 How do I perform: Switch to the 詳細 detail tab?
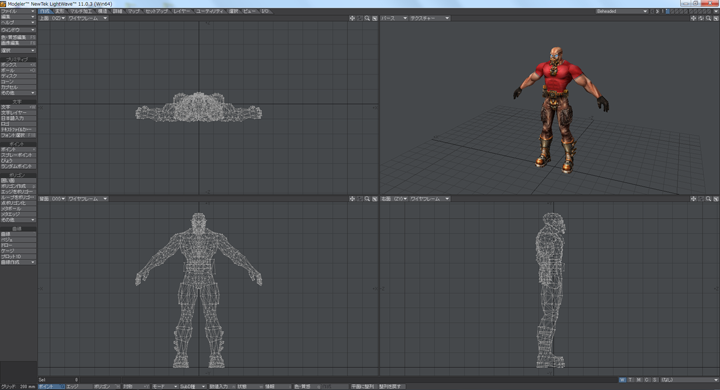point(118,11)
